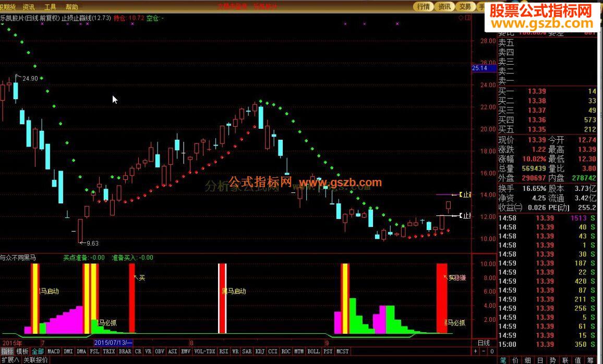Select the 价 tab in quote panel
This screenshot has width=603, height=364.
[x=515, y=360]
